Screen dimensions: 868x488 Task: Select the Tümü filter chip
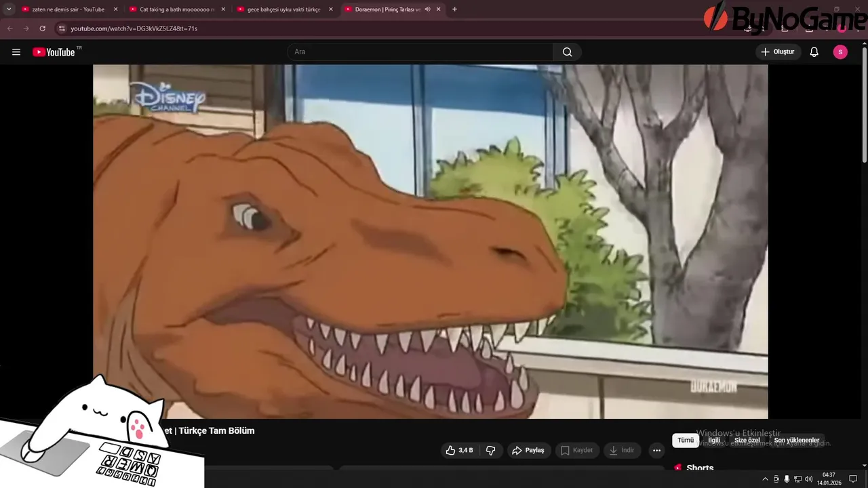[x=686, y=440]
